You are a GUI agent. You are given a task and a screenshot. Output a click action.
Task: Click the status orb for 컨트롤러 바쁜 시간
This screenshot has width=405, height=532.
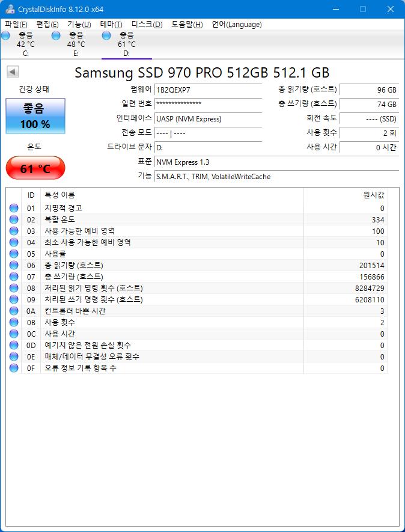tap(14, 311)
